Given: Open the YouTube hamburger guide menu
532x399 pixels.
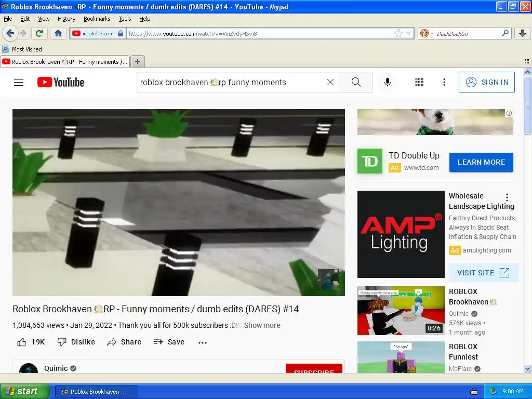Looking at the screenshot, I should 19,82.
